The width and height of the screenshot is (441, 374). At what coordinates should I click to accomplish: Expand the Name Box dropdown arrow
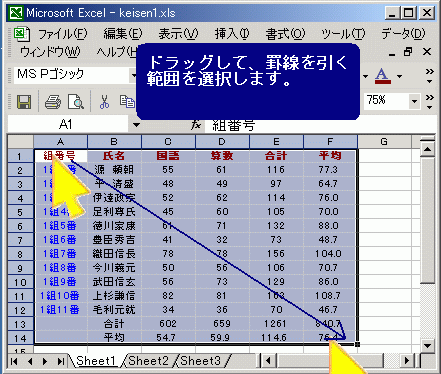136,125
